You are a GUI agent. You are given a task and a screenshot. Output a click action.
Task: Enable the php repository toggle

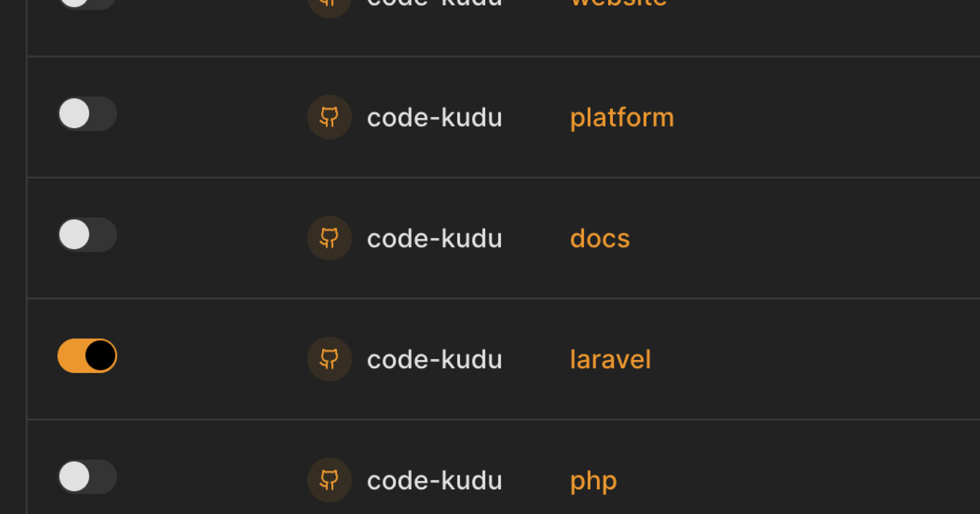(87, 476)
